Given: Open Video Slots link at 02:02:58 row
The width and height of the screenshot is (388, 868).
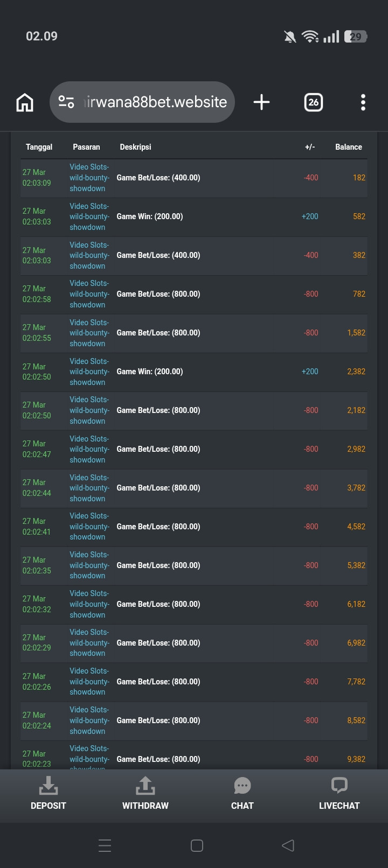Looking at the screenshot, I should (x=89, y=294).
